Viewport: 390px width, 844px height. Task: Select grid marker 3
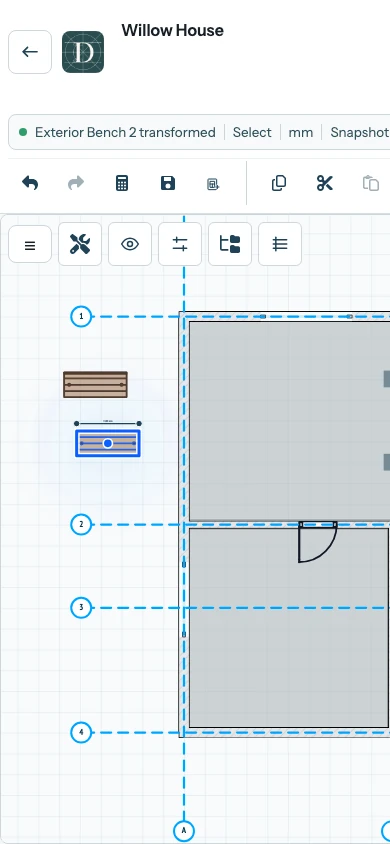coord(81,608)
